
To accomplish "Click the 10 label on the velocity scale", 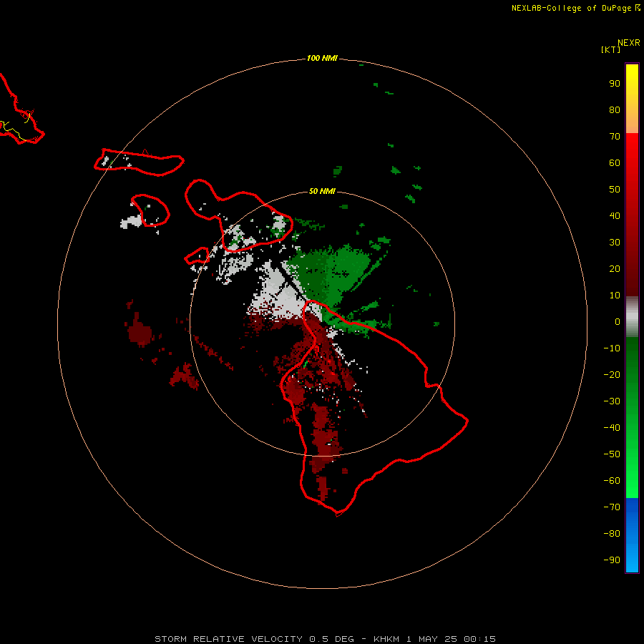I will tap(615, 296).
